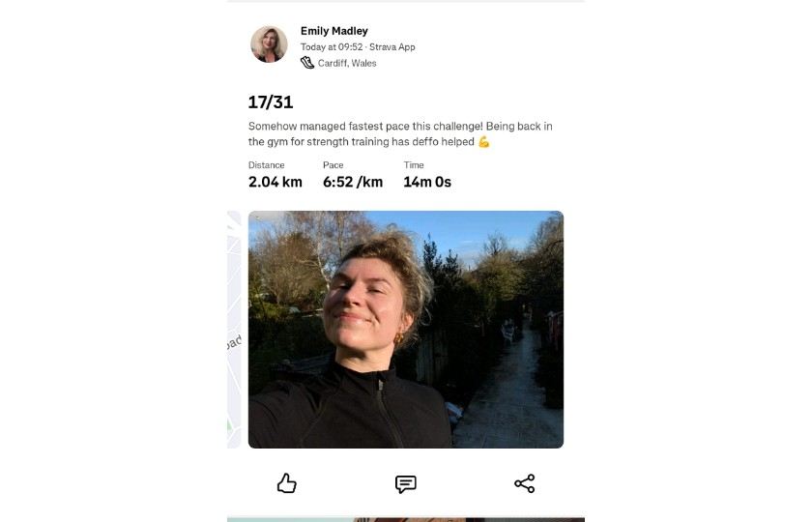Click the "Strava App" source label
Screen dimensions: 812x522
(391, 46)
